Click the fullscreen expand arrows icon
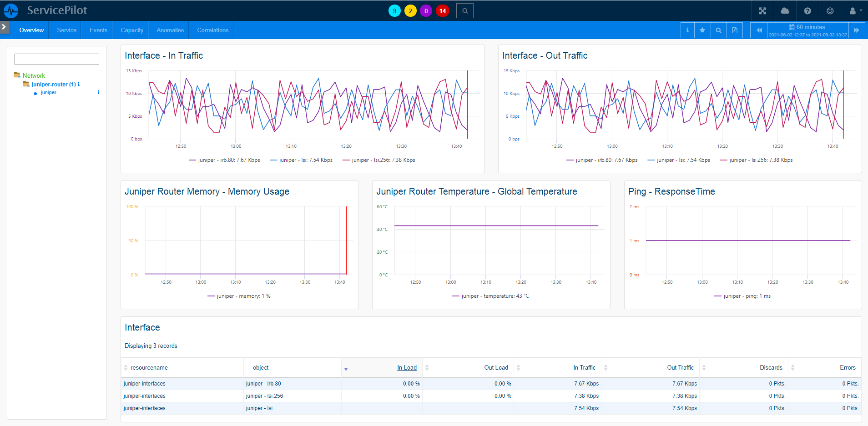The height and width of the screenshot is (426, 868). 762,11
